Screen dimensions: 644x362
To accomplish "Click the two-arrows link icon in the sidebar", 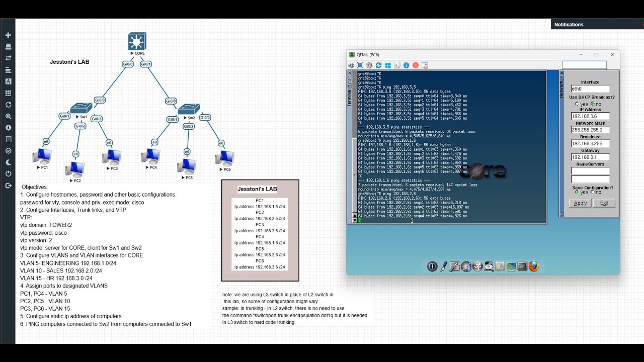I will click(x=8, y=58).
